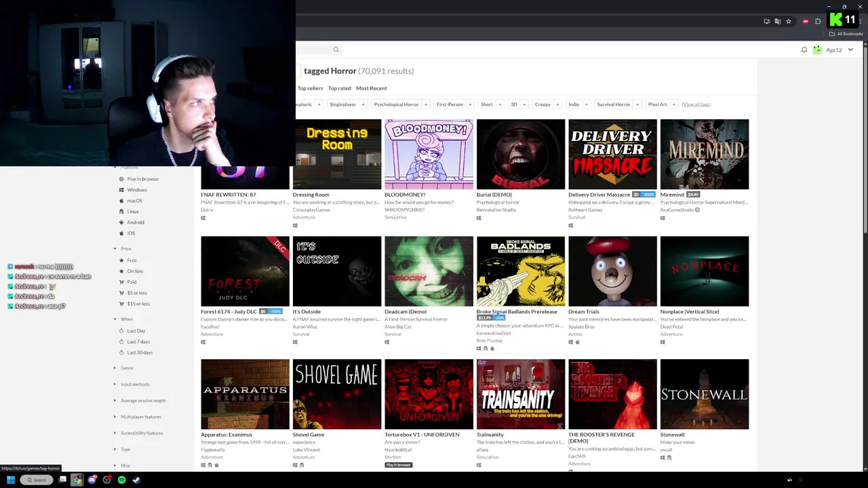
Task: Click the star icon beside Free
Action: (x=121, y=260)
